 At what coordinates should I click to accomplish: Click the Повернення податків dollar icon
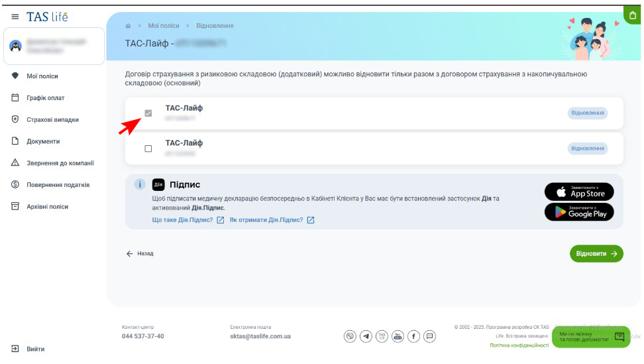[15, 184]
